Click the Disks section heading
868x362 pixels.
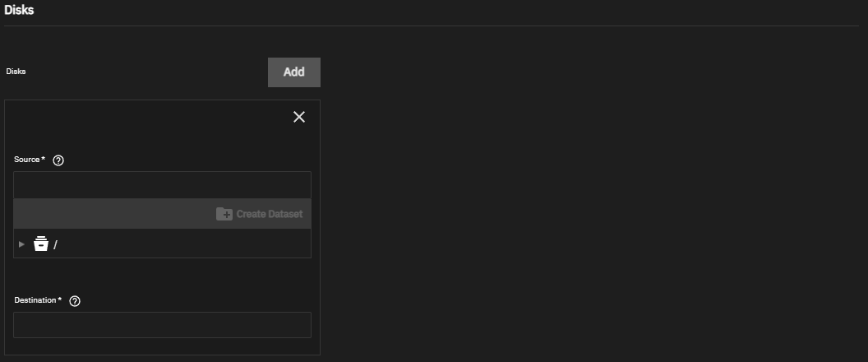coord(19,11)
